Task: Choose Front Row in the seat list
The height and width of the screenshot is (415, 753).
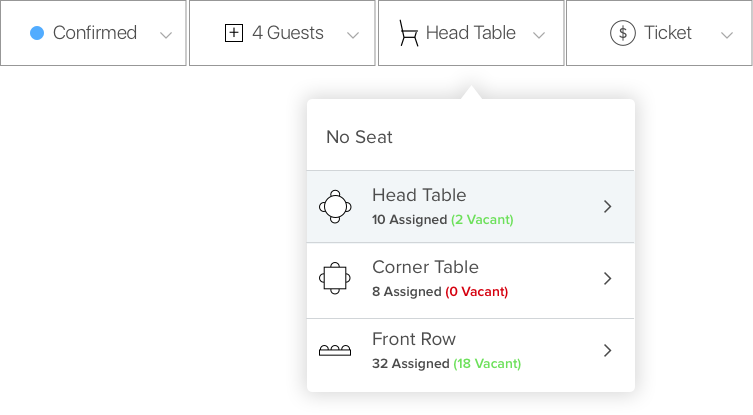Action: click(471, 353)
